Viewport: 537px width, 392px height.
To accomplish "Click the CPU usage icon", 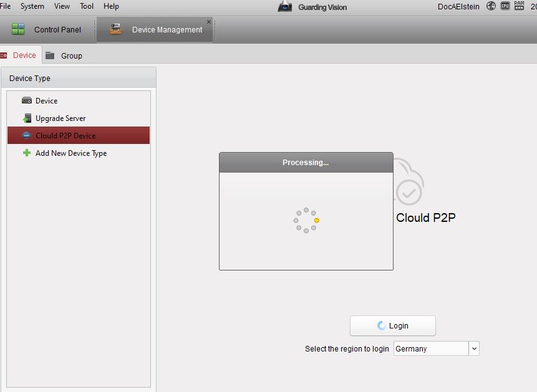I will (505, 6).
